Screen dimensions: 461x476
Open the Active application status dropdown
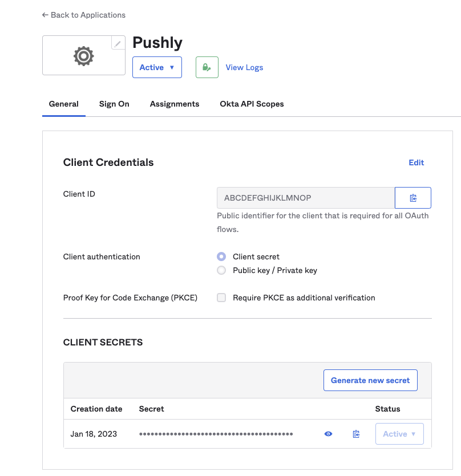157,67
